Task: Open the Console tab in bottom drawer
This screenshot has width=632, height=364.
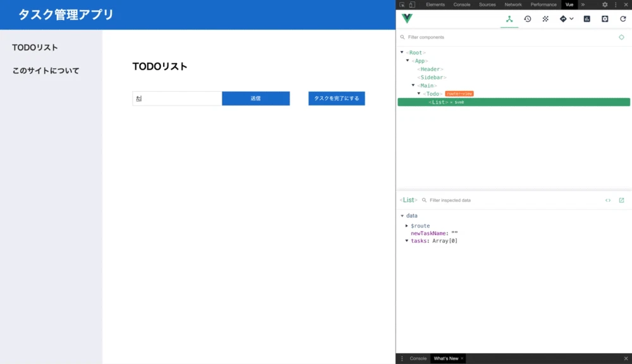Action: (x=418, y=358)
